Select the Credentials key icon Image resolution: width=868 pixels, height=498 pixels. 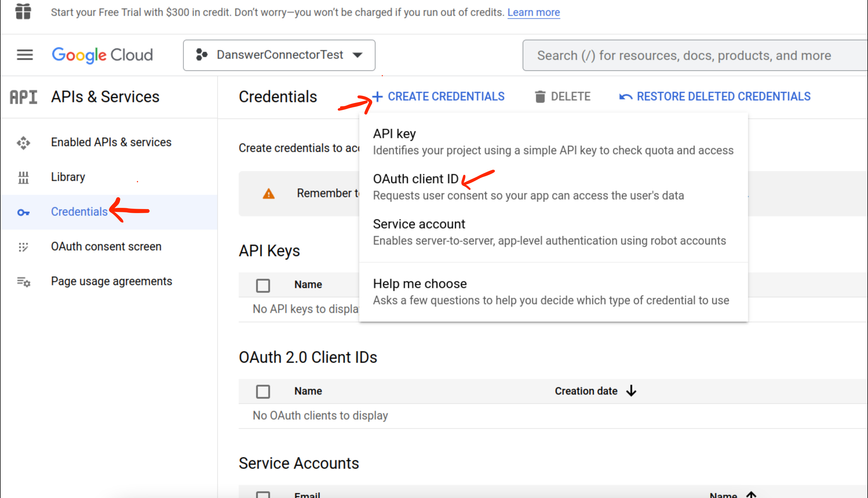(23, 213)
